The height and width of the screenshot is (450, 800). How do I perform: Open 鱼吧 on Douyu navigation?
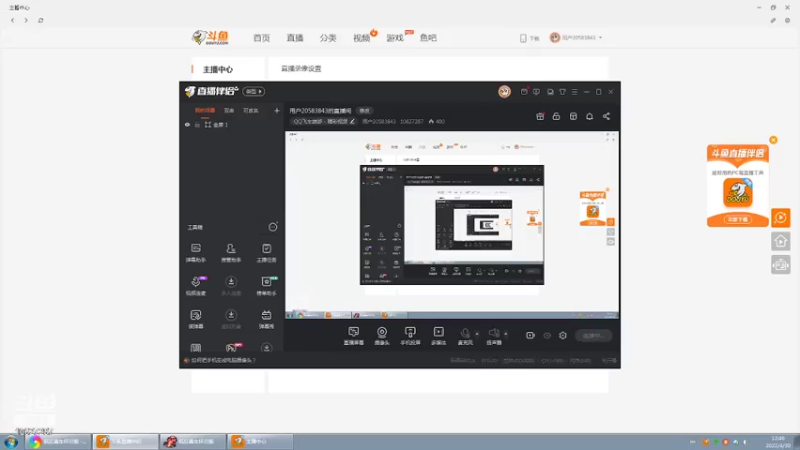click(x=428, y=38)
